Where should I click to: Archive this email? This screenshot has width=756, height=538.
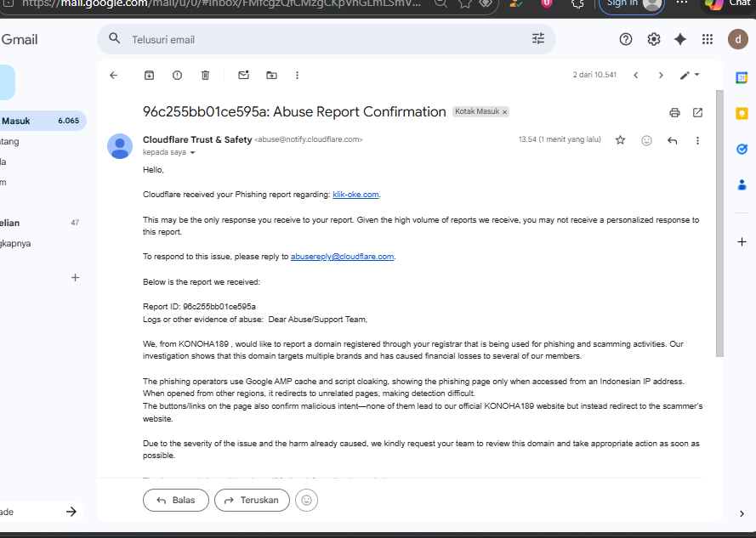pos(150,75)
